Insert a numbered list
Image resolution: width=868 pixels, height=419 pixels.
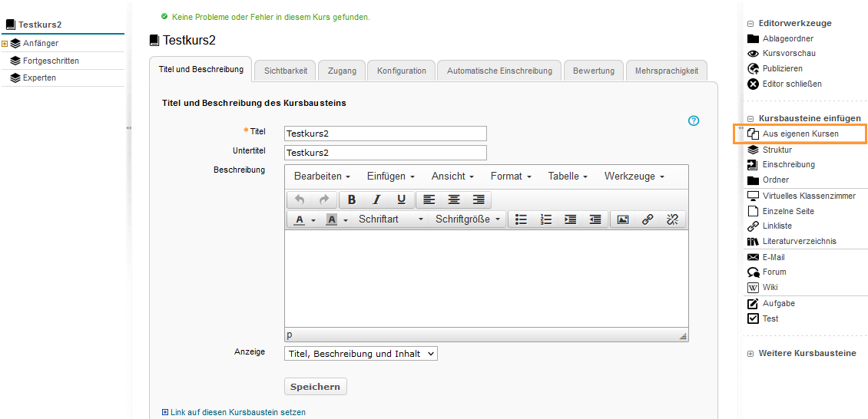click(x=546, y=219)
